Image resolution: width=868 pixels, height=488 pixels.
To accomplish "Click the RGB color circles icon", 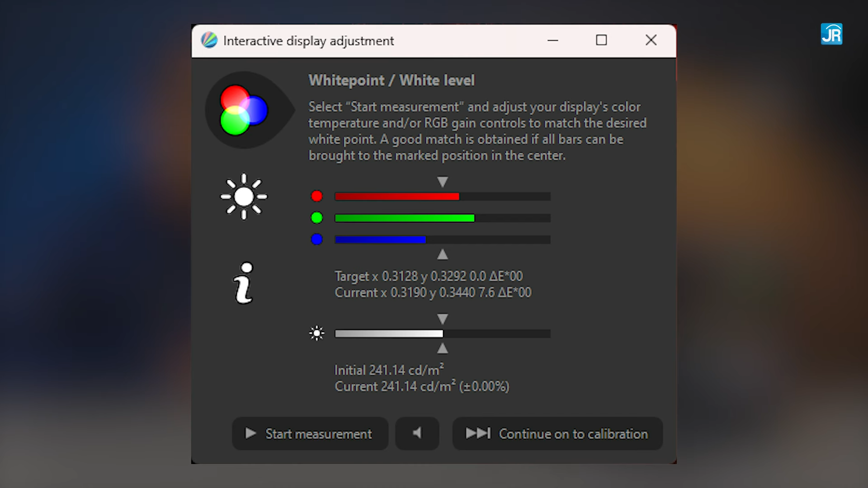I will pos(244,110).
